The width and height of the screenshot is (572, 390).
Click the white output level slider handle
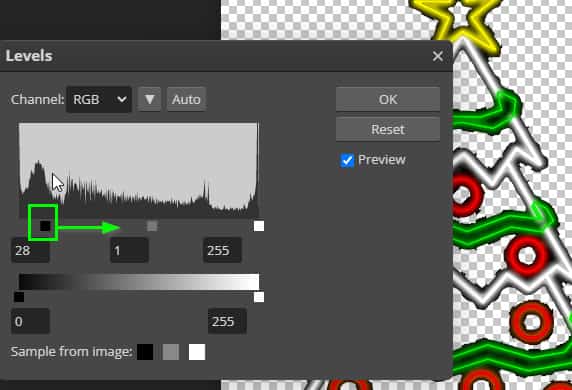(x=259, y=297)
